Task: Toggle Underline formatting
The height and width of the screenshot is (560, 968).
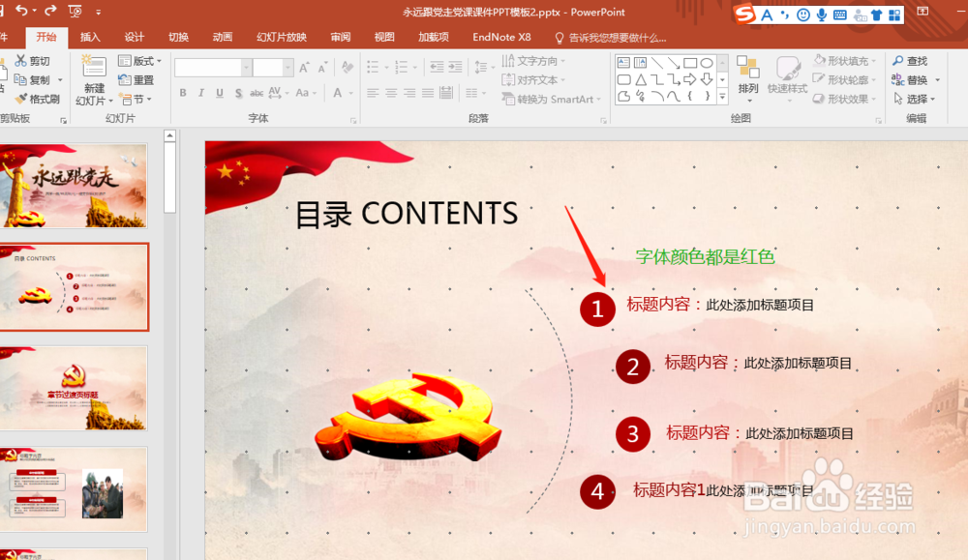Action: click(x=219, y=93)
